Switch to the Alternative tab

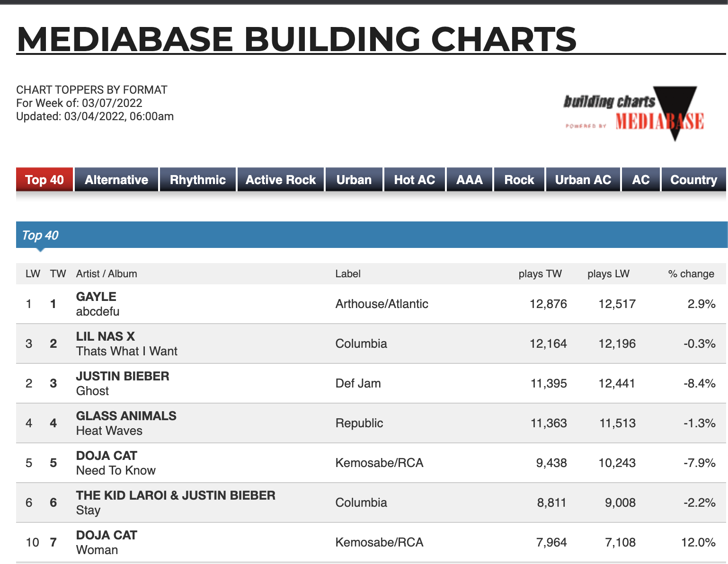pos(116,179)
